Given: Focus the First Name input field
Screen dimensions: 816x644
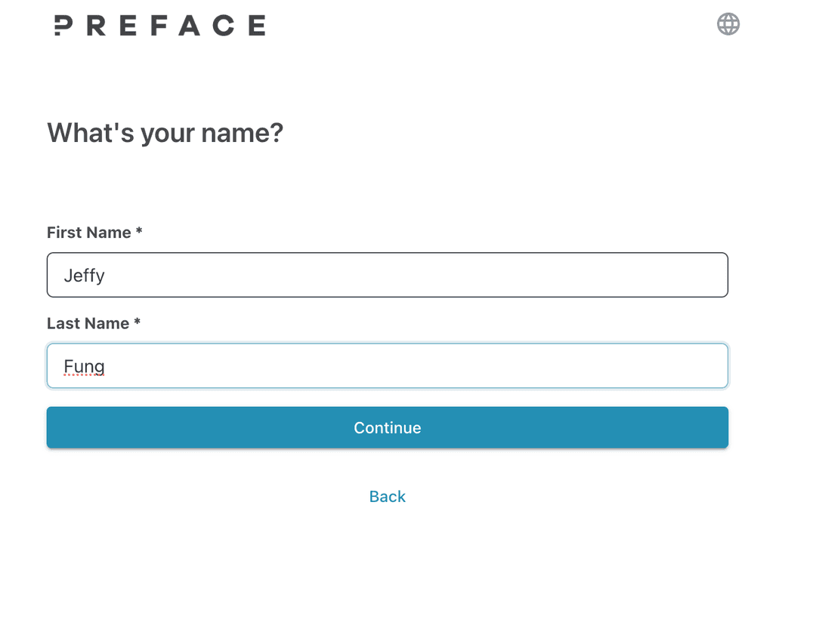Looking at the screenshot, I should click(387, 275).
